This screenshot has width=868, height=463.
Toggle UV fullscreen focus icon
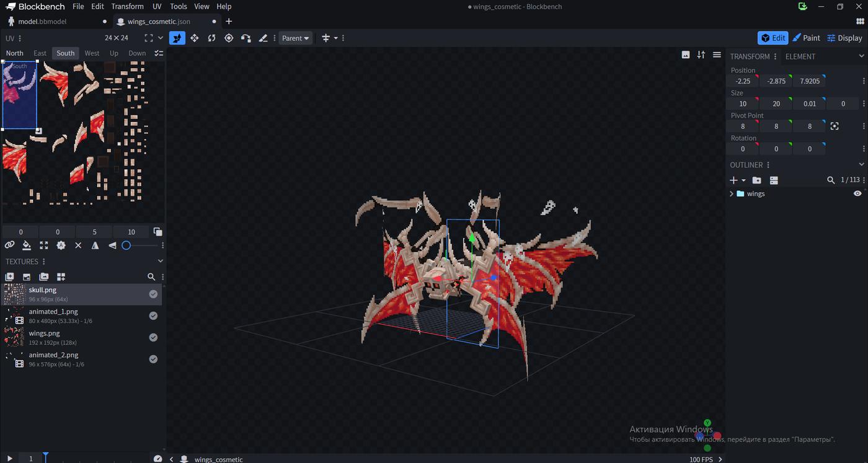pyautogui.click(x=149, y=38)
